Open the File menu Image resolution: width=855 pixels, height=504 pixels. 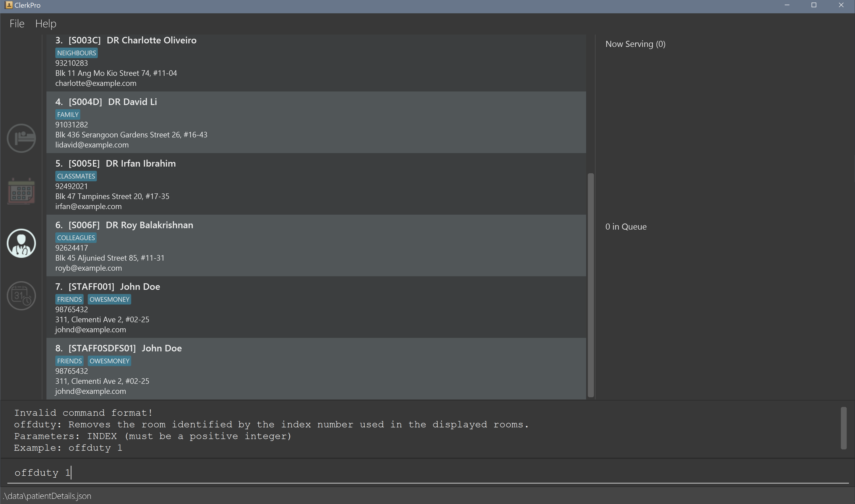17,23
